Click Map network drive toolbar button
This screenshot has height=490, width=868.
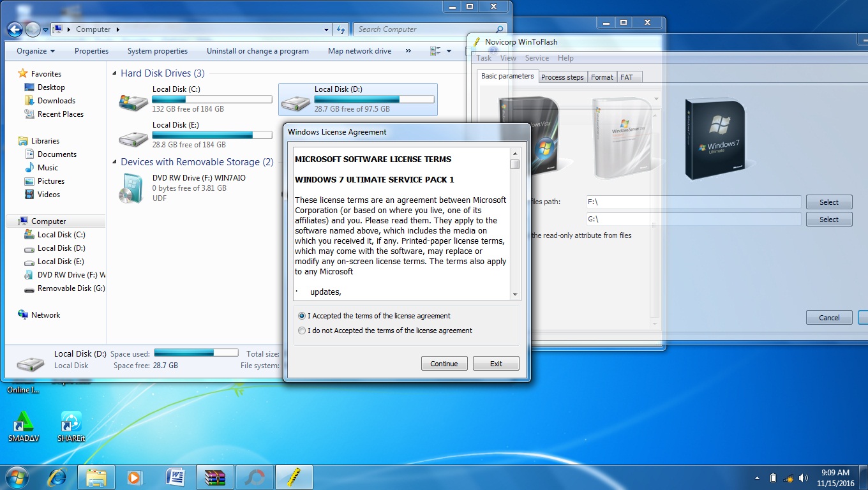tap(359, 51)
